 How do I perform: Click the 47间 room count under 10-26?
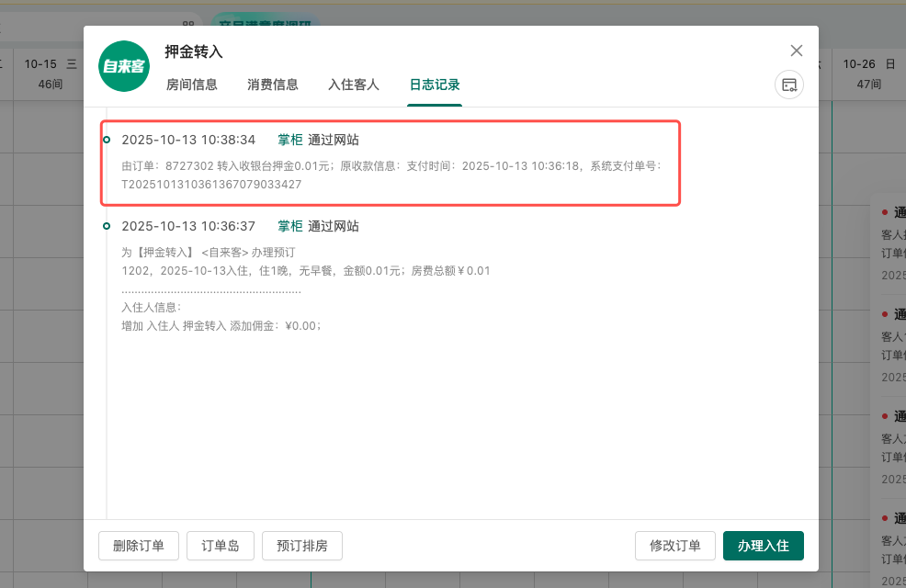(x=869, y=85)
